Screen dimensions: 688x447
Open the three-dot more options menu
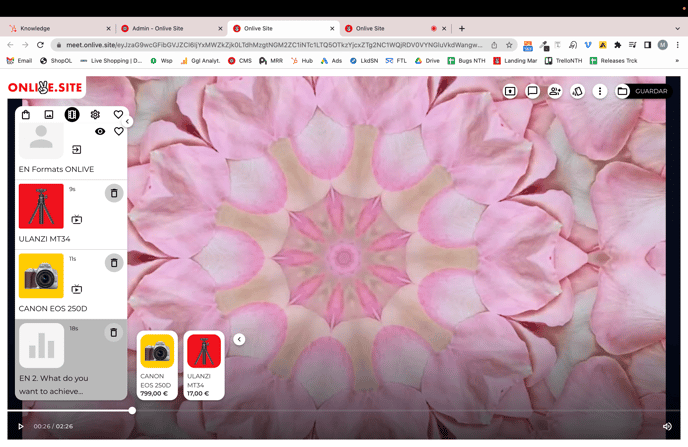(x=600, y=91)
